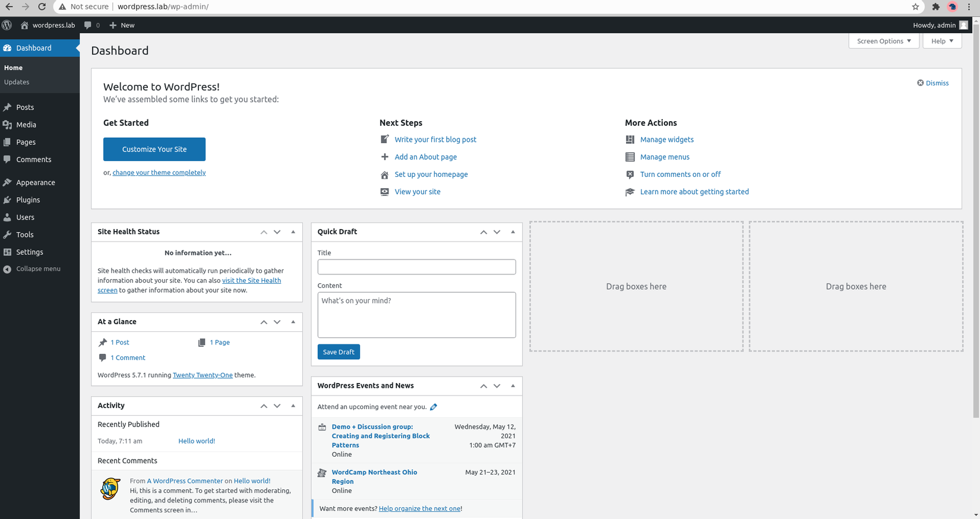Save the quick draft
This screenshot has width=980, height=519.
[339, 352]
